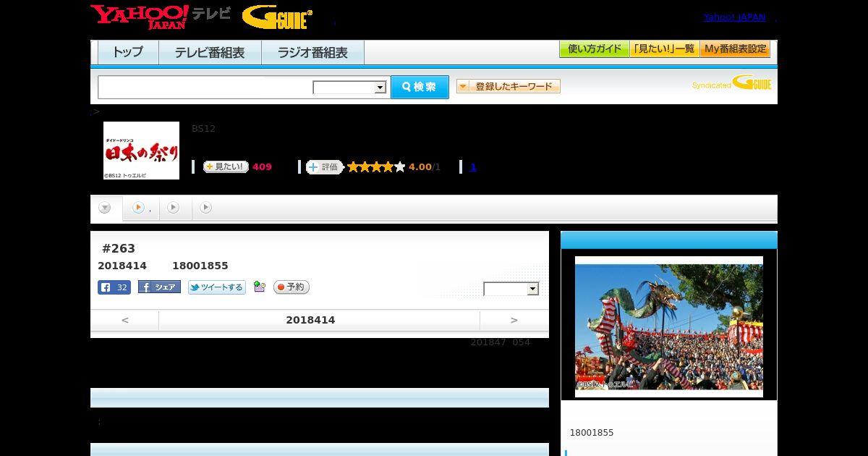Click the 18001855 time under the photo

592,433
